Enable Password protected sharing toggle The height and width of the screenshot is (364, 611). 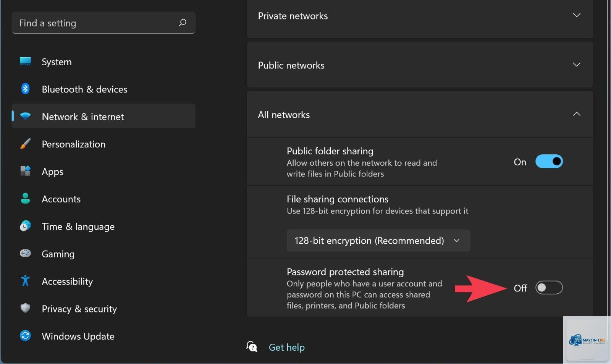coord(549,288)
